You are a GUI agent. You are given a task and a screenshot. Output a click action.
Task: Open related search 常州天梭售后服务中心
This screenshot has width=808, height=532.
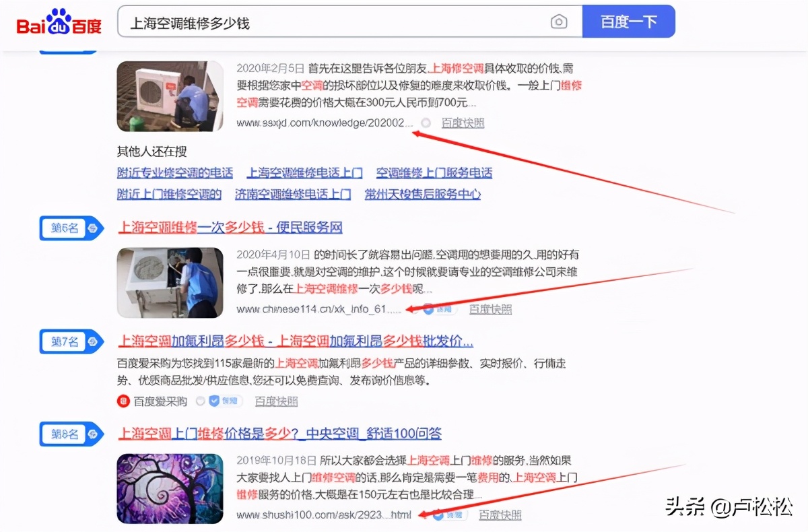(x=423, y=194)
